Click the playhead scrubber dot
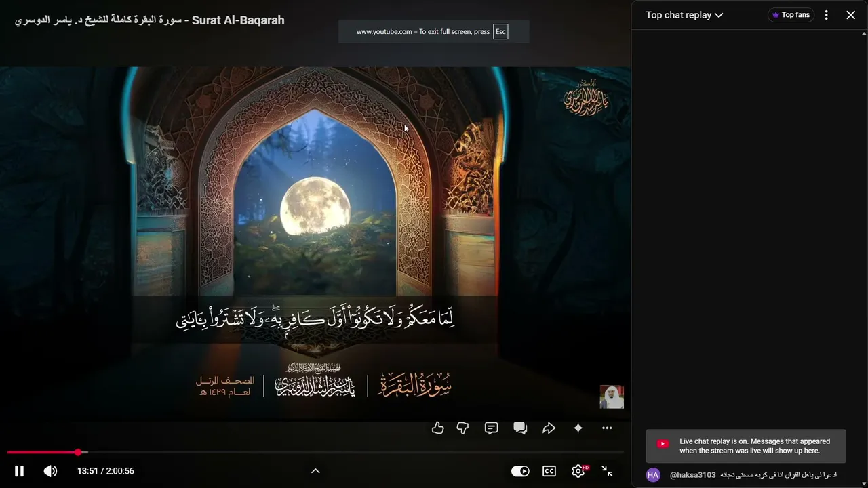 [78, 452]
